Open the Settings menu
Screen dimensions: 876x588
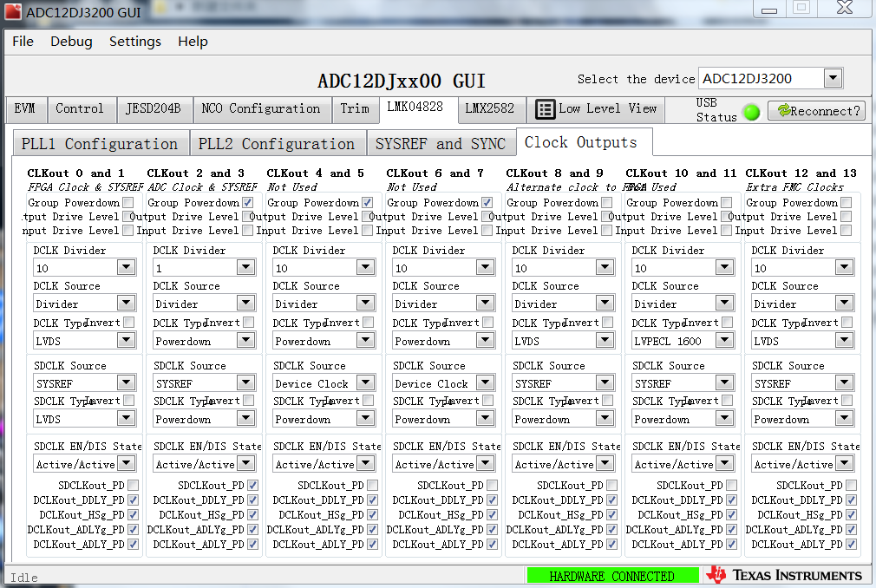pyautogui.click(x=135, y=42)
